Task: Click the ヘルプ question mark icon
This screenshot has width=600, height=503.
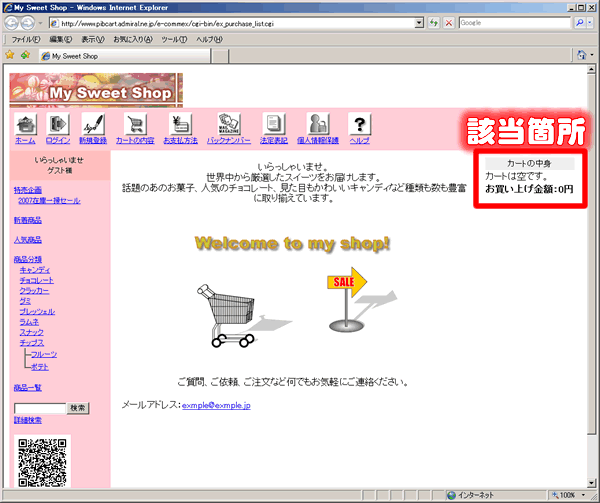Action: [x=359, y=124]
